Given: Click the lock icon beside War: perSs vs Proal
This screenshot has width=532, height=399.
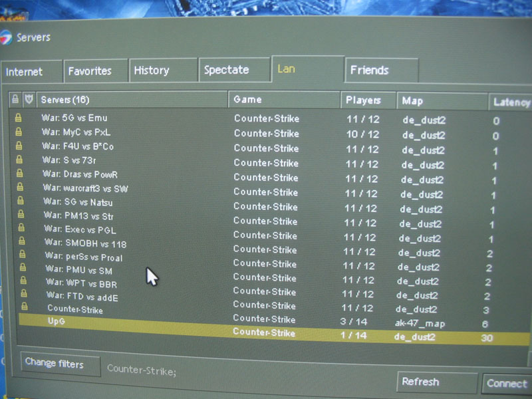Looking at the screenshot, I should tap(22, 254).
